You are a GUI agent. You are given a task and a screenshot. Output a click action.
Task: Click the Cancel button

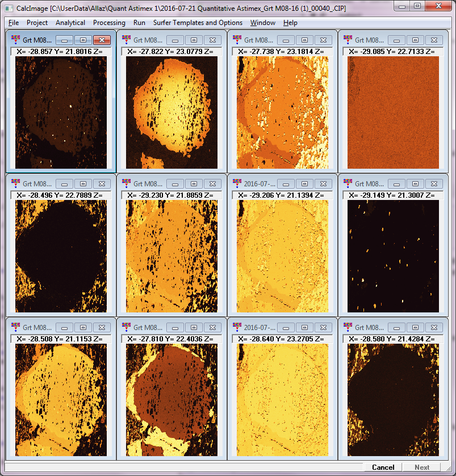[383, 467]
